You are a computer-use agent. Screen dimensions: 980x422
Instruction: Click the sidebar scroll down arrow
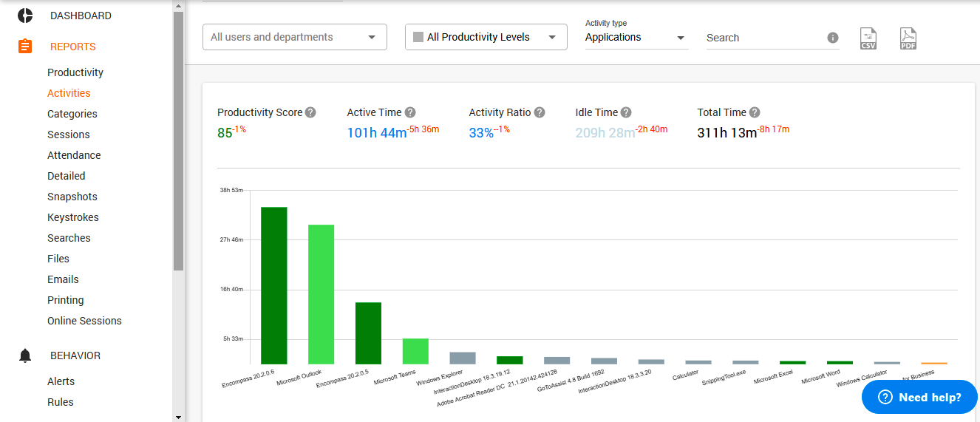click(178, 417)
